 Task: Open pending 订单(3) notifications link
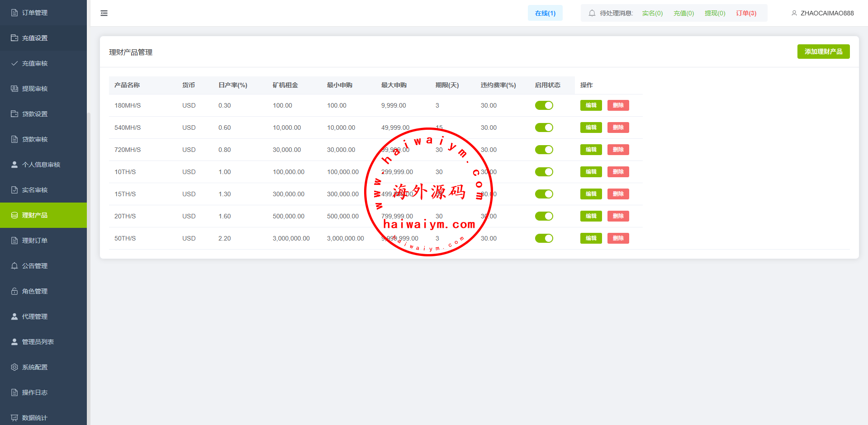(x=746, y=13)
